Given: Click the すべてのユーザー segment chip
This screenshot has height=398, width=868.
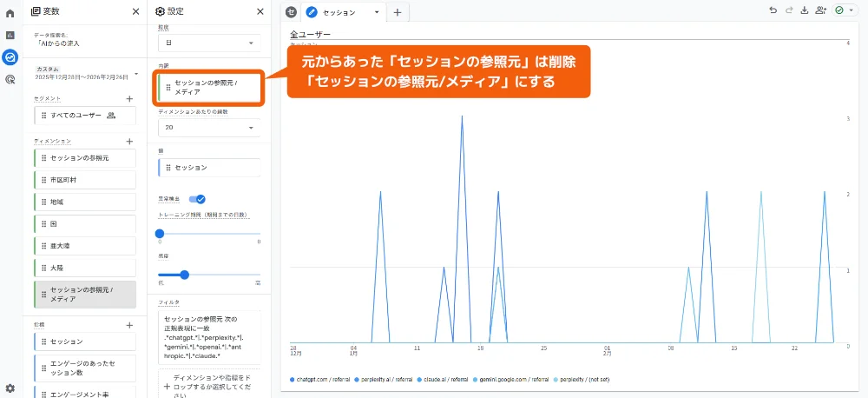Looking at the screenshot, I should click(x=85, y=116).
